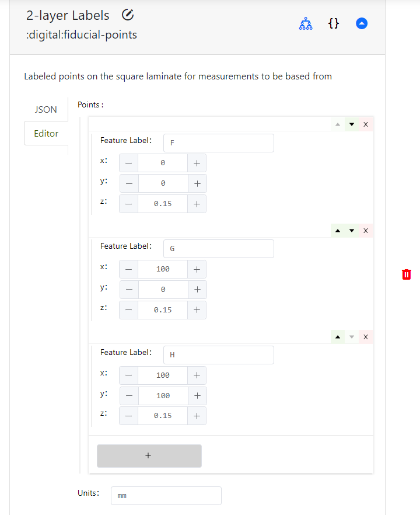Screen dimensions: 420x515
Task: Decrease z value of point G
Action: [128, 310]
